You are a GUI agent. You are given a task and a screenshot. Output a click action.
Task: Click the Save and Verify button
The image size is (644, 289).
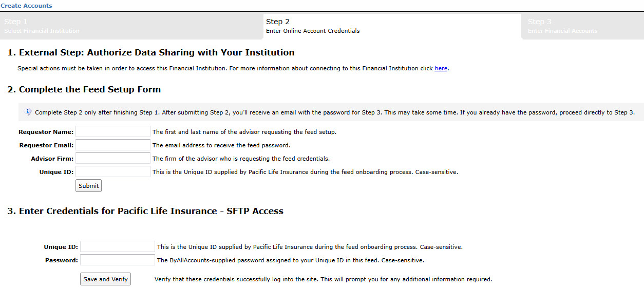click(x=105, y=279)
